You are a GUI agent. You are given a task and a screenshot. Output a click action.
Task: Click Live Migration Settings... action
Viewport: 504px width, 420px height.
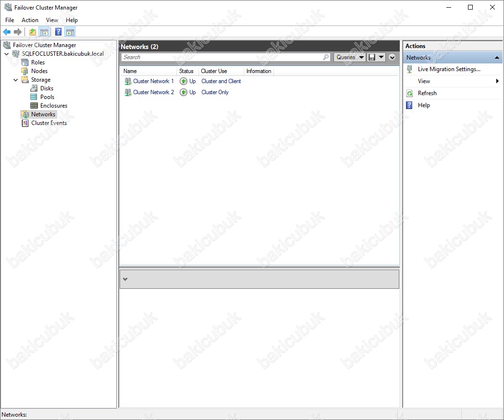click(449, 69)
